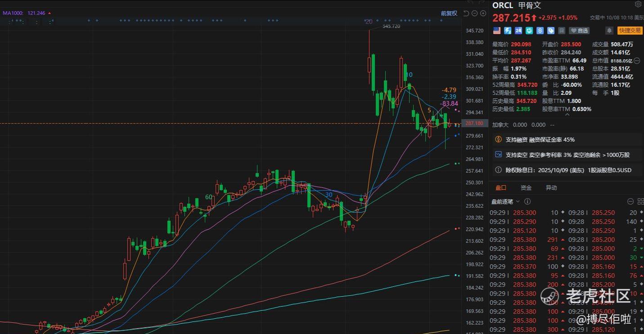Add ORCL to 自选 watchlist

pyautogui.click(x=579, y=31)
